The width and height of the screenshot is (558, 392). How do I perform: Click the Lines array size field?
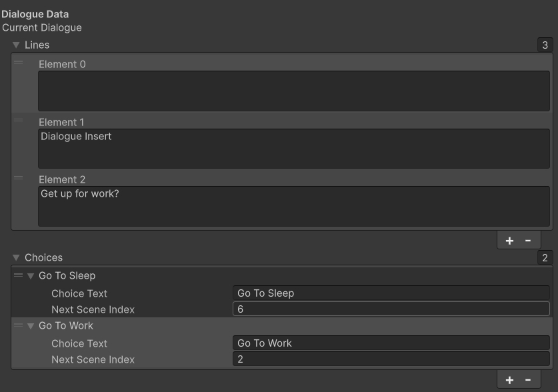(x=545, y=45)
